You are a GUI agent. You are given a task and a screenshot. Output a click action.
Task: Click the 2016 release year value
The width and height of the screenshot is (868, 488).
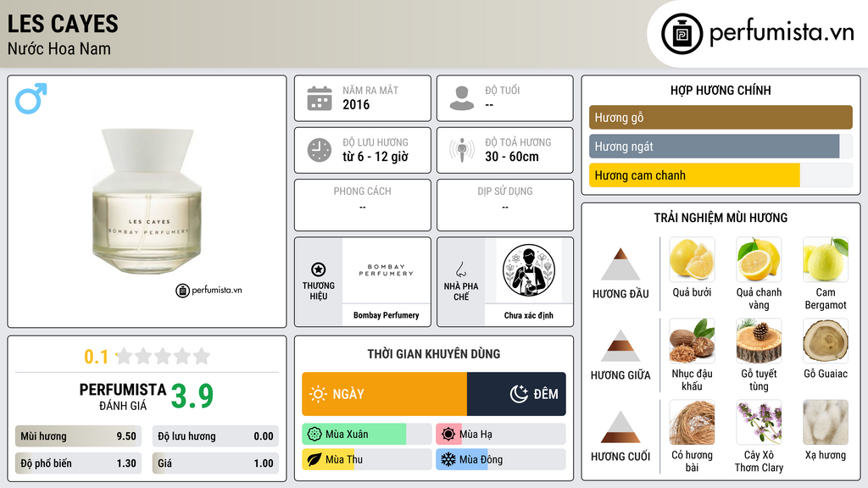click(356, 104)
